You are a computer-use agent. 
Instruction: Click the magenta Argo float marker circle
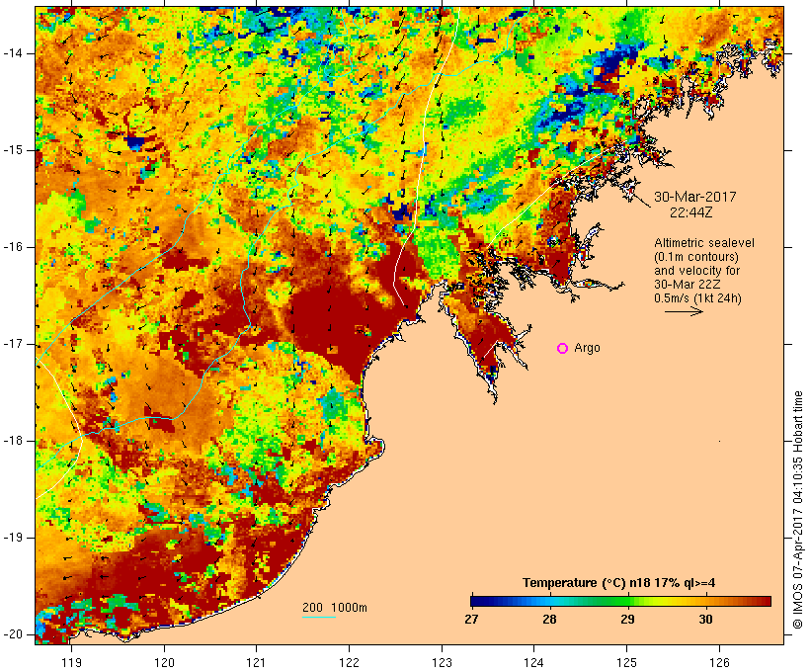click(563, 349)
